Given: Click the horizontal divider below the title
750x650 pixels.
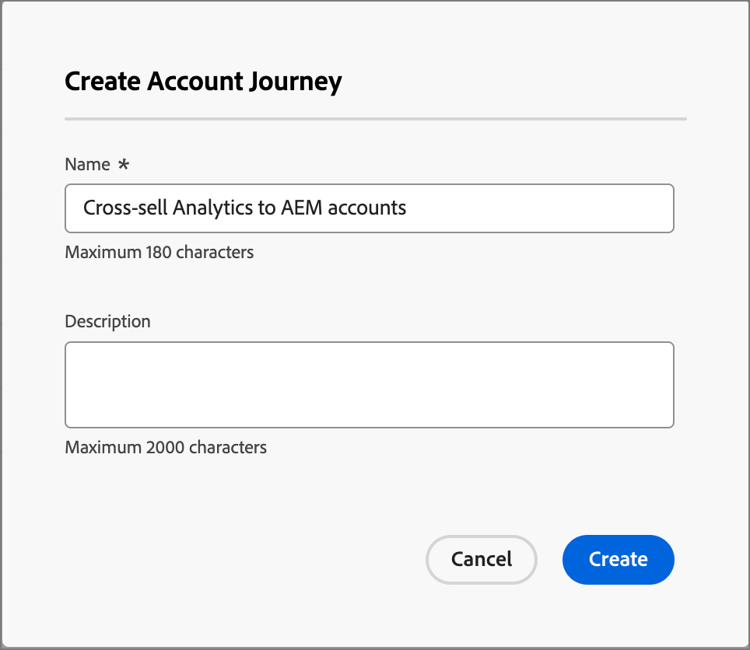Looking at the screenshot, I should coord(375,119).
